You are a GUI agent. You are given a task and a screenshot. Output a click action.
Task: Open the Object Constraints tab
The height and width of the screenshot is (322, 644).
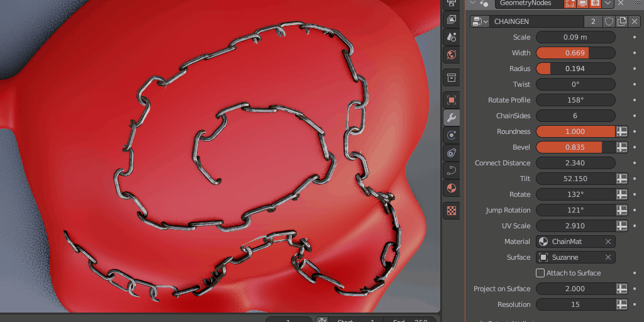tap(452, 153)
